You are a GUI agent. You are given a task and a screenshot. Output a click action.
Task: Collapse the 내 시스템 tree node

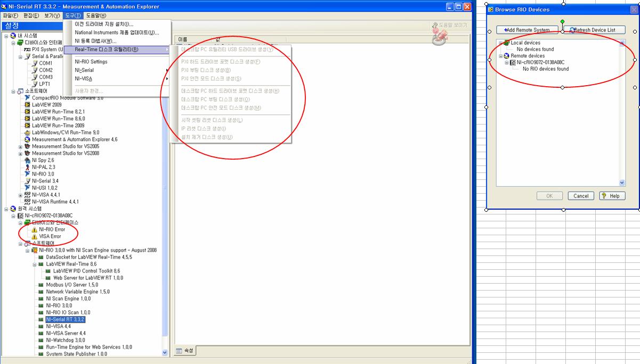pyautogui.click(x=6, y=36)
